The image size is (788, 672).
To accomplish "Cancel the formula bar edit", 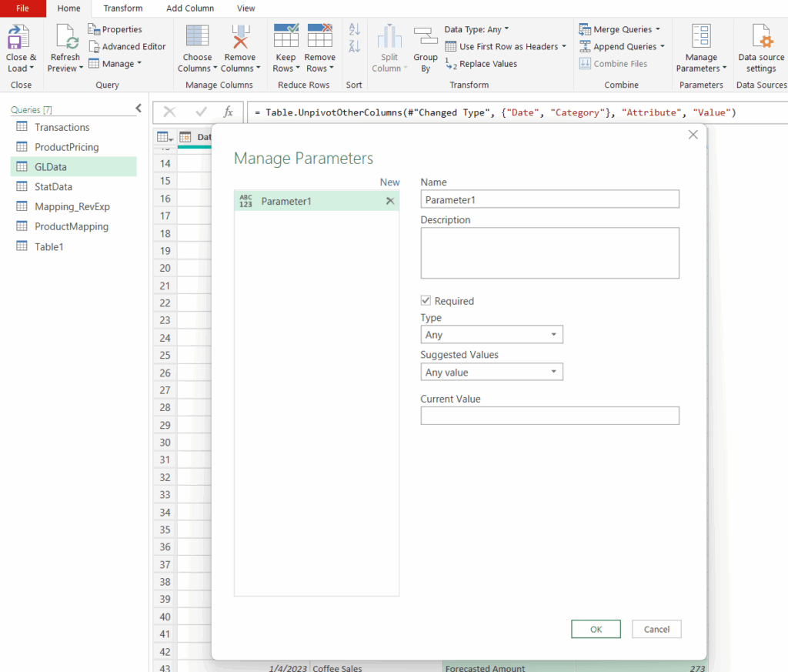I will tap(170, 112).
